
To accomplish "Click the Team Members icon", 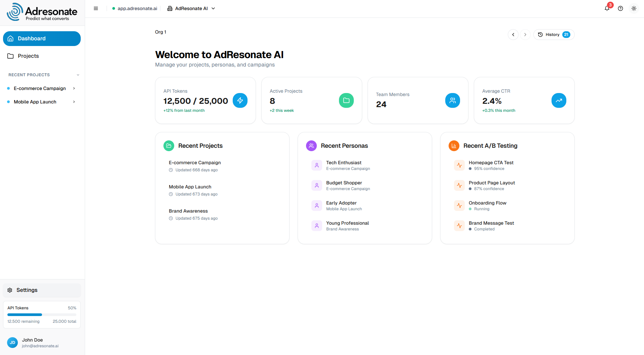I will (x=452, y=100).
